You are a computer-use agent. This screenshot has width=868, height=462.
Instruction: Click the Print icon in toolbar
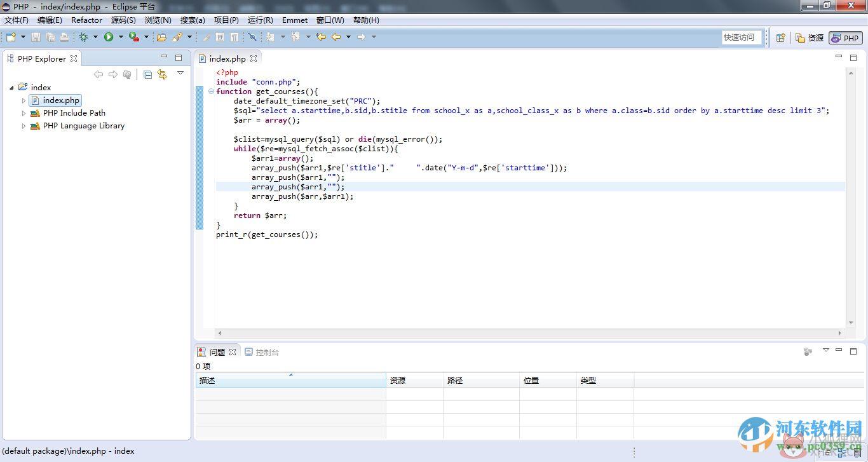tap(64, 37)
